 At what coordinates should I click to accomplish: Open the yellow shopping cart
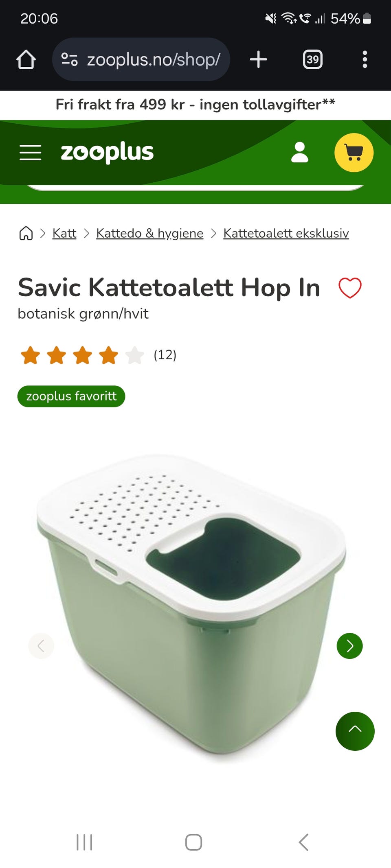[354, 153]
